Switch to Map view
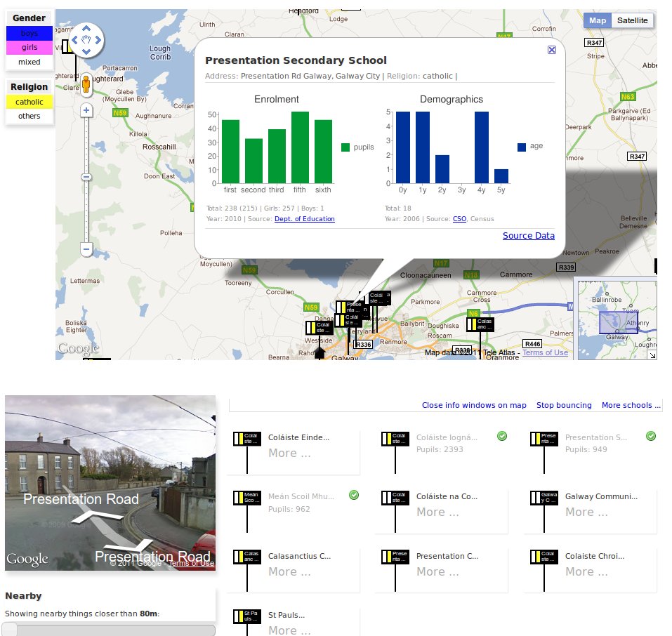This screenshot has width=672, height=636. click(598, 20)
